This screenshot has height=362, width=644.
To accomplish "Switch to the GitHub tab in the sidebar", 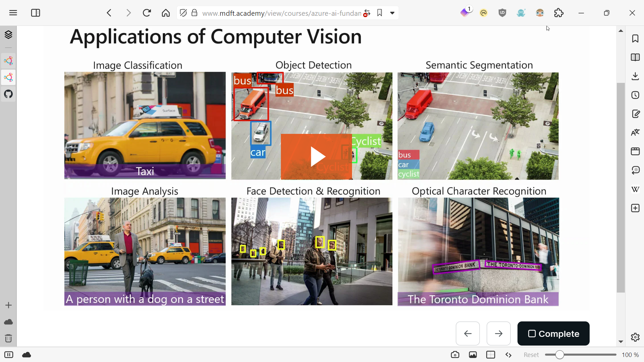I will (8, 94).
